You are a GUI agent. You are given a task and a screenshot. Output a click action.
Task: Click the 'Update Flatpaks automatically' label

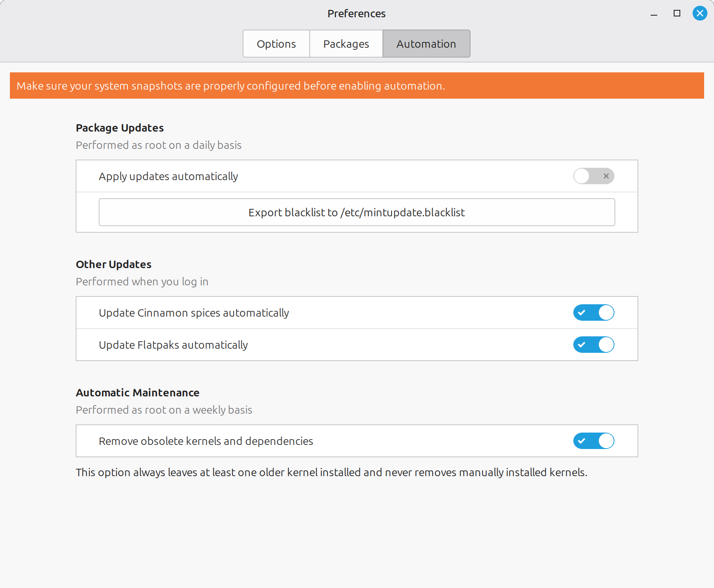click(174, 345)
